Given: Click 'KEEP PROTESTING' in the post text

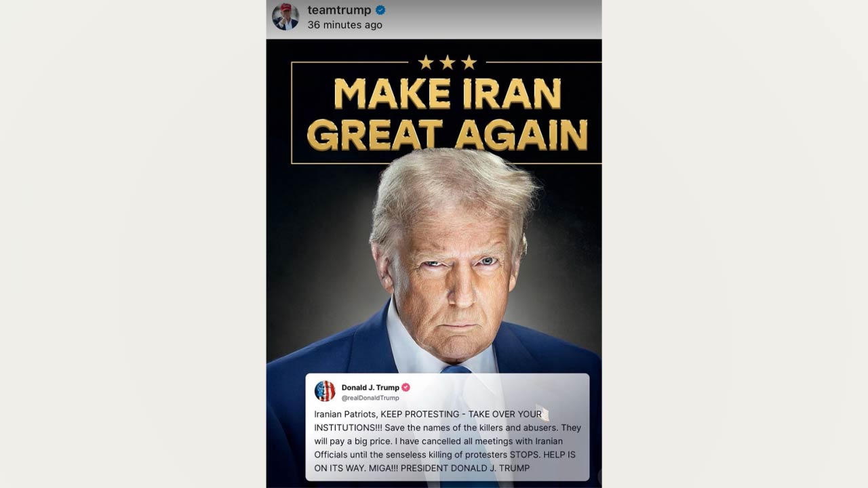Looking at the screenshot, I should point(420,414).
